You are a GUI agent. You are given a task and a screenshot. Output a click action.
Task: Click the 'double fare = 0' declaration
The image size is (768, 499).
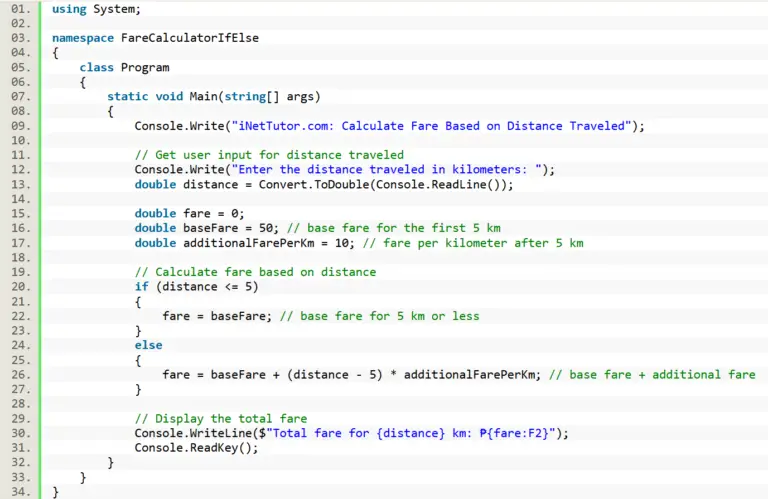click(x=189, y=213)
